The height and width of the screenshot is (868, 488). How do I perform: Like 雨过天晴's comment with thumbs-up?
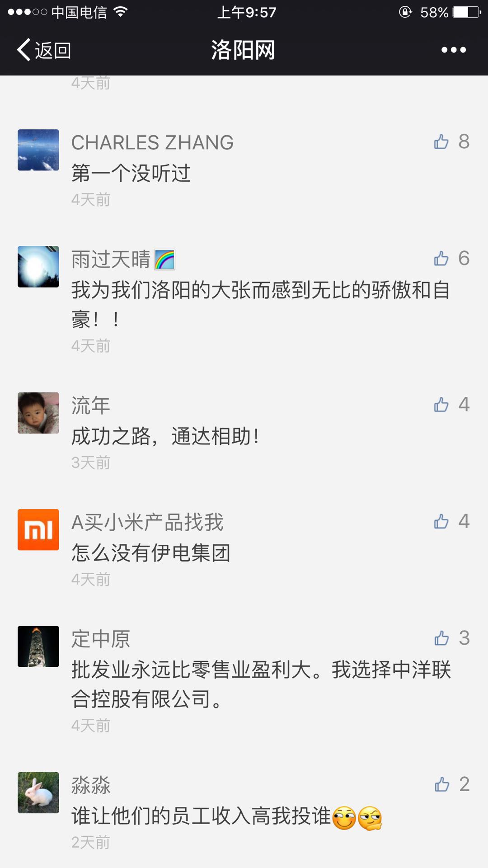[x=441, y=259]
